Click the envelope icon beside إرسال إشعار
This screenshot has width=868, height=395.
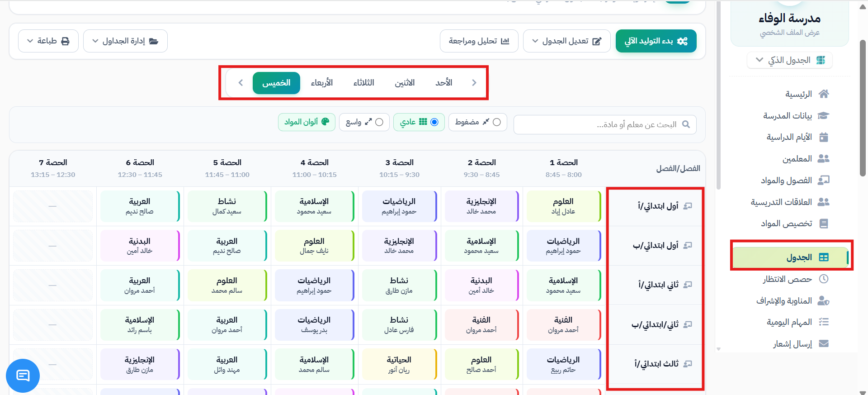824,343
